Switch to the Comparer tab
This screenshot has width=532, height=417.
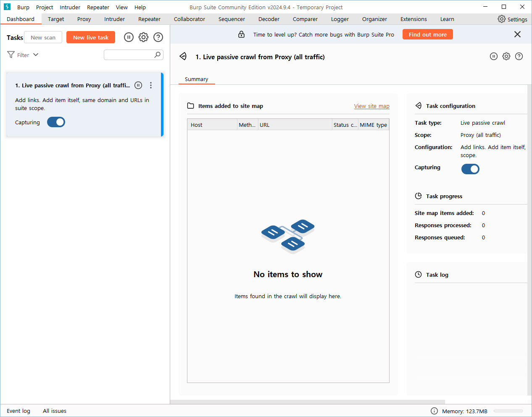point(305,19)
